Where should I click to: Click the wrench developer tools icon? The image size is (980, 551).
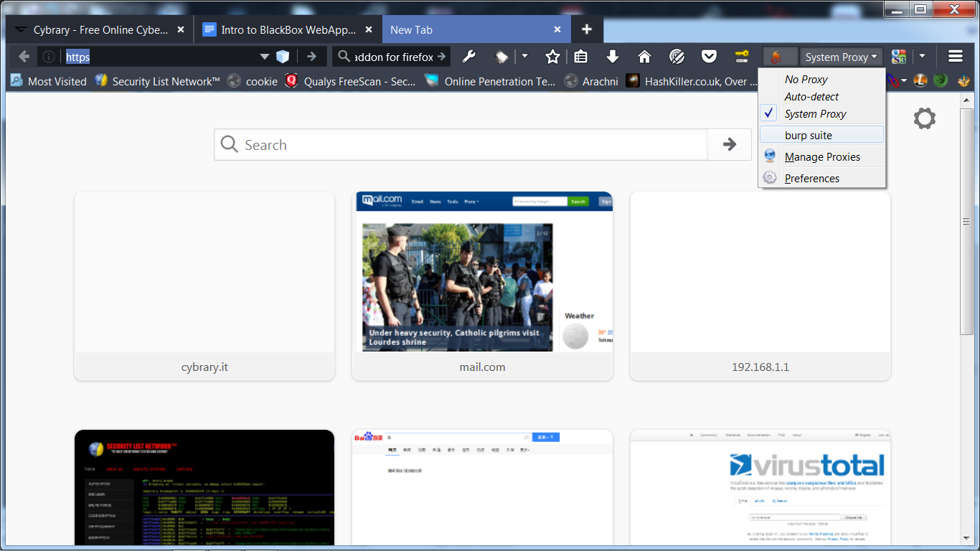coord(468,57)
